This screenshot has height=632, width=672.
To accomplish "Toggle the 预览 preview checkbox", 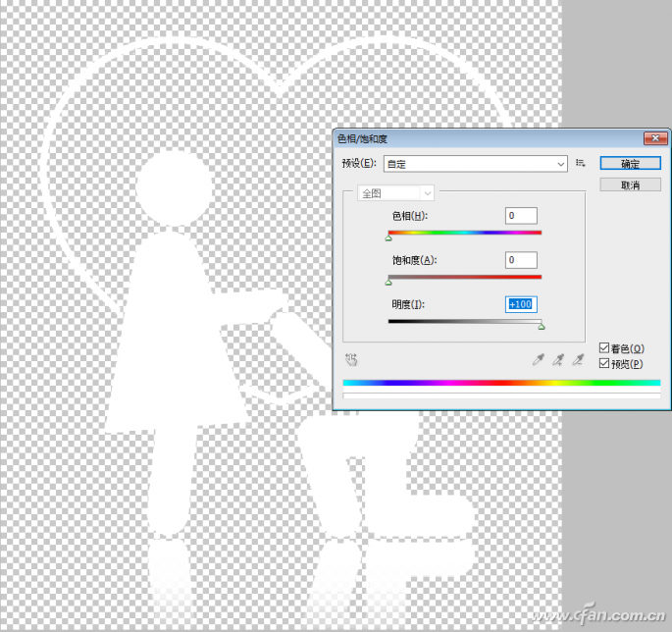I will 604,363.
